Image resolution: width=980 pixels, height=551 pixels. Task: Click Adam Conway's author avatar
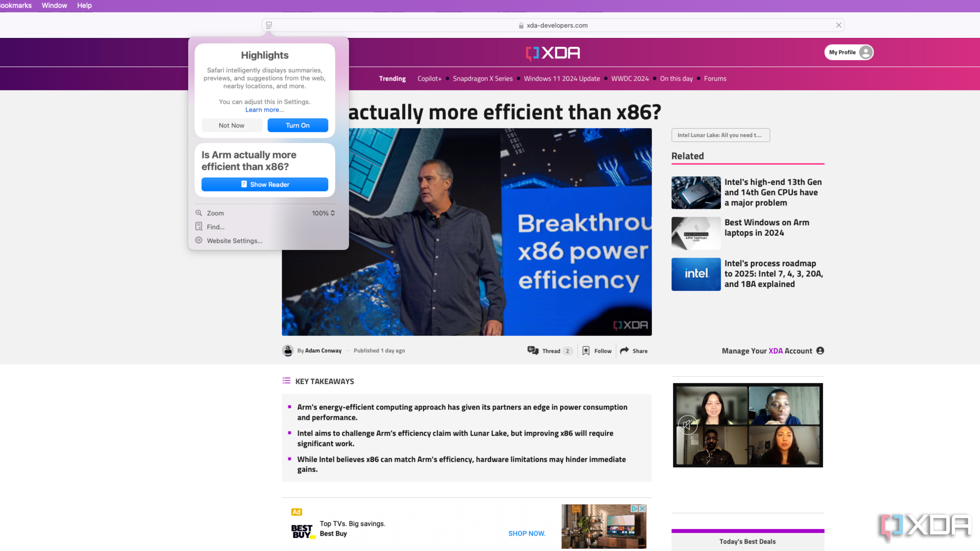pyautogui.click(x=288, y=350)
